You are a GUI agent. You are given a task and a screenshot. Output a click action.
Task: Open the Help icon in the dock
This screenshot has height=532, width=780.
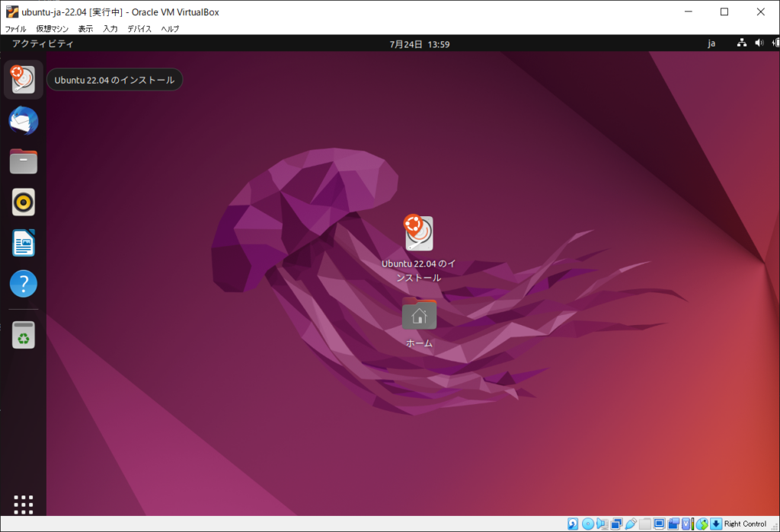(23, 283)
